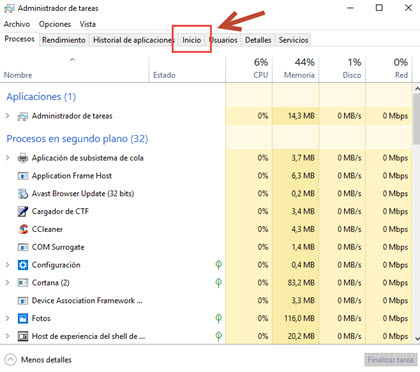The image size is (420, 372).
Task: Click the Avast Browser Update icon
Action: pyautogui.click(x=23, y=194)
